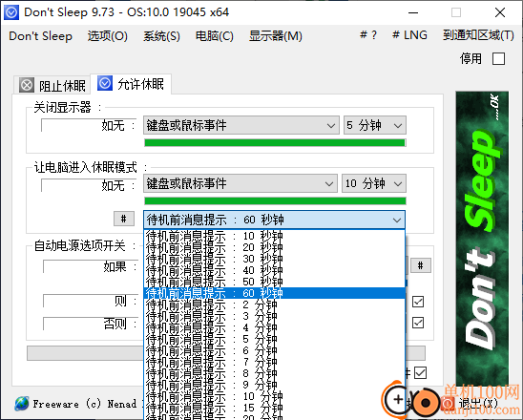Choose 10 分钟 in the open 待机前消息提示 list

(274, 396)
